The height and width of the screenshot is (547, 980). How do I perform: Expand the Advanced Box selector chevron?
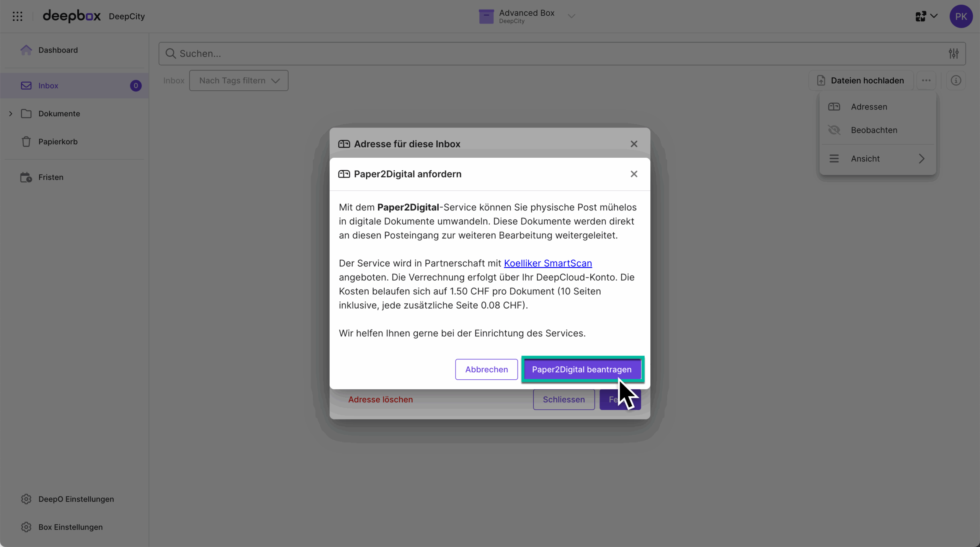click(571, 16)
